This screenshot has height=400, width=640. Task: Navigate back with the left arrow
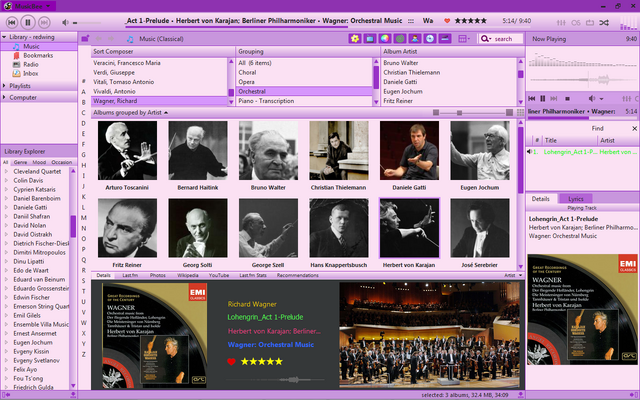pos(99,39)
